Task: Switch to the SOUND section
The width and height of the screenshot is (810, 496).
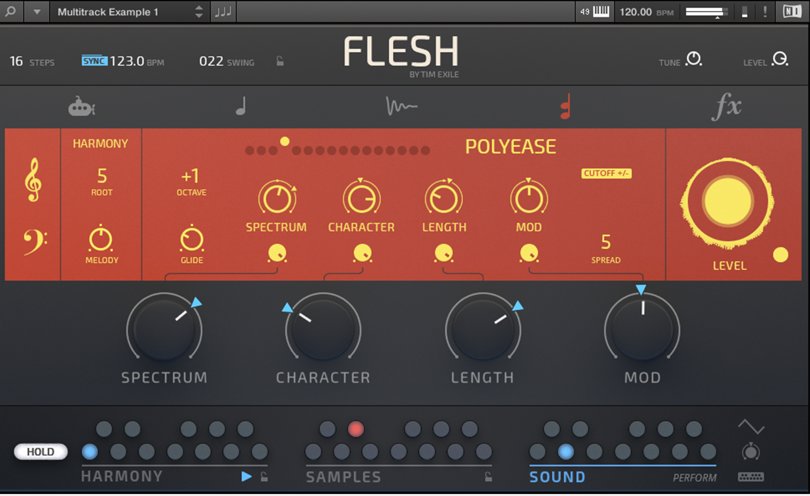Action: click(557, 477)
